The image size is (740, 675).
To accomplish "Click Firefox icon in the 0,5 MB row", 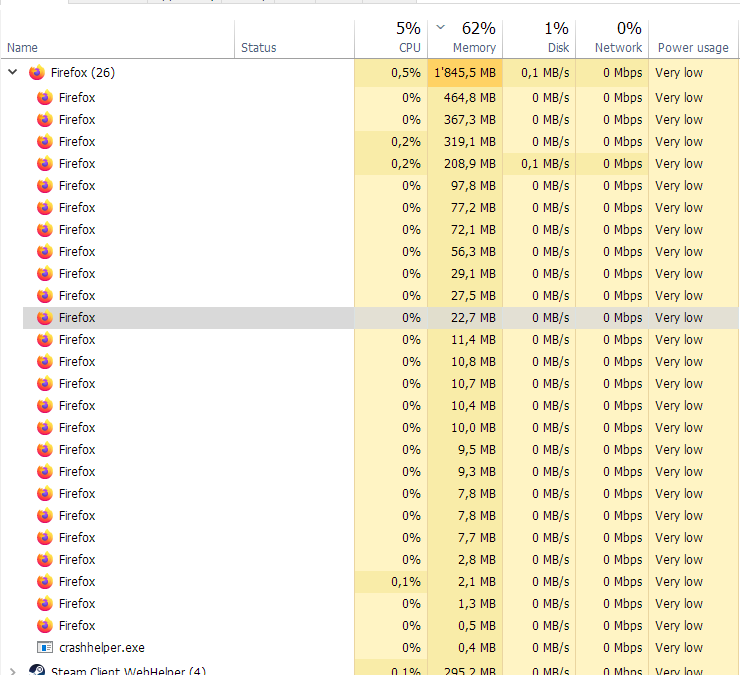I will (45, 625).
